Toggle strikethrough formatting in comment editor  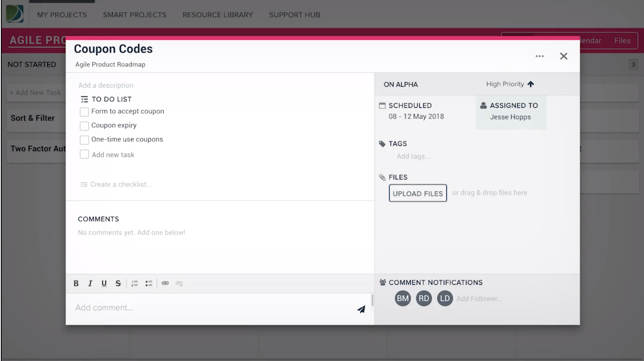pyautogui.click(x=118, y=283)
